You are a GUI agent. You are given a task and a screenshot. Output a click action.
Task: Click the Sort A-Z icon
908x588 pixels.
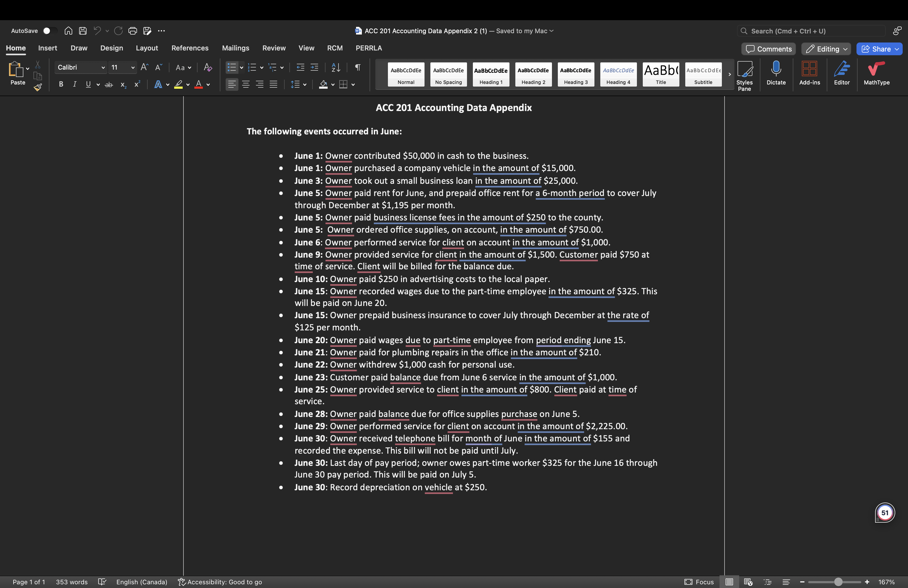coord(336,67)
